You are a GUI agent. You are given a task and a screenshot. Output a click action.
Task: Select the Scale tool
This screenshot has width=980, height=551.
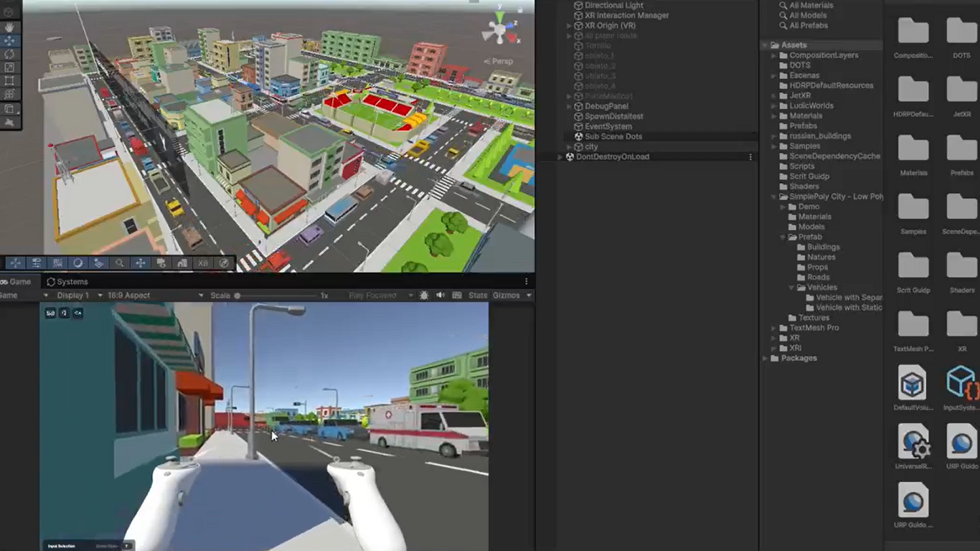coord(10,65)
